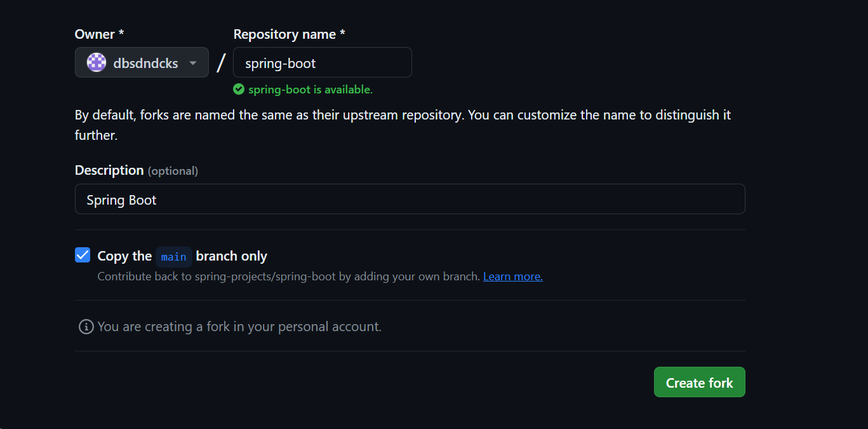
Task: Click the green availability checkmark icon
Action: [239, 90]
